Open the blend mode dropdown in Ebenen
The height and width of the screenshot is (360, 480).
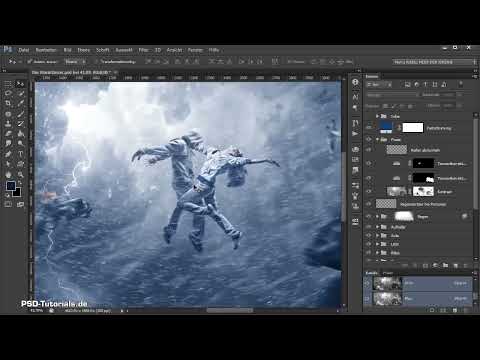pyautogui.click(x=392, y=95)
